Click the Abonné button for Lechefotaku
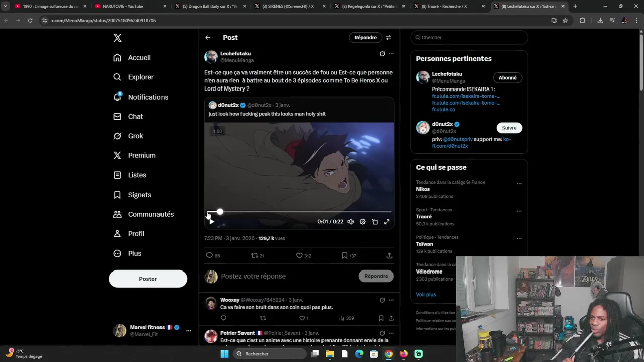This screenshot has height=362, width=644. [508, 78]
